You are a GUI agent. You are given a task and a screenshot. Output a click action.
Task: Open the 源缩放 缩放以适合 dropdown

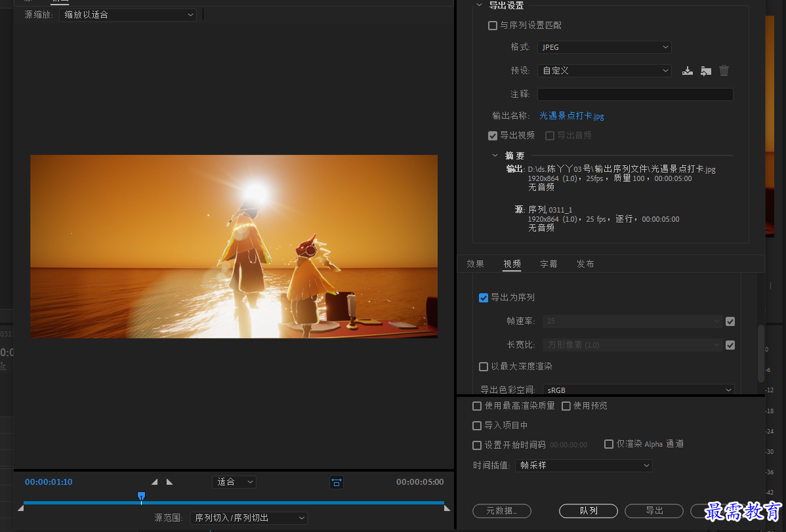coord(128,15)
